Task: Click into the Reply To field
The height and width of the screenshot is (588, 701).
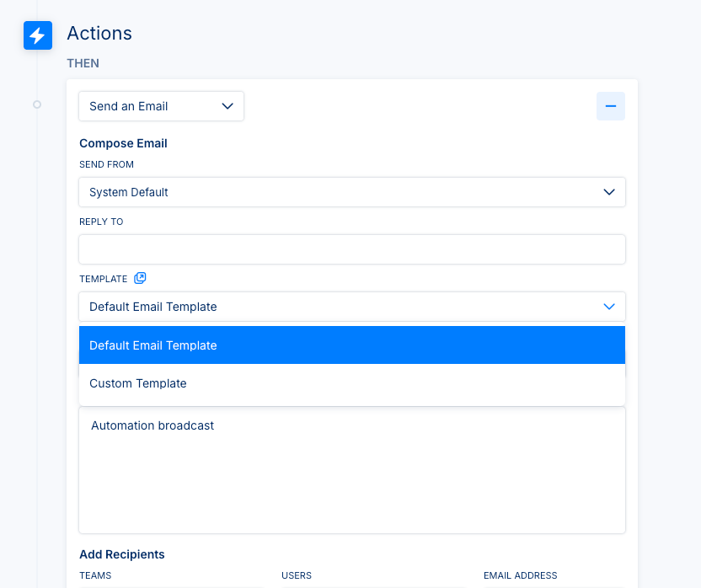Action: [x=351, y=249]
